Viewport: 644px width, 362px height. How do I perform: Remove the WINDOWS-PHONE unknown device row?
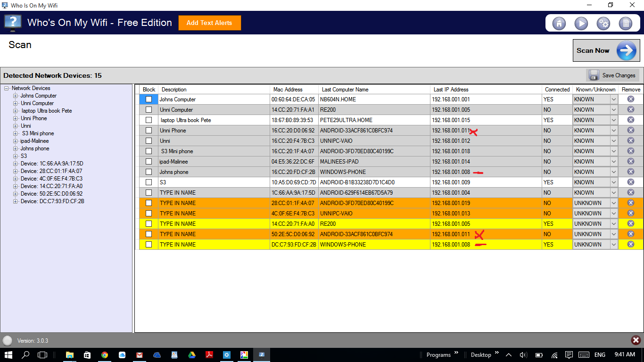coord(630,244)
